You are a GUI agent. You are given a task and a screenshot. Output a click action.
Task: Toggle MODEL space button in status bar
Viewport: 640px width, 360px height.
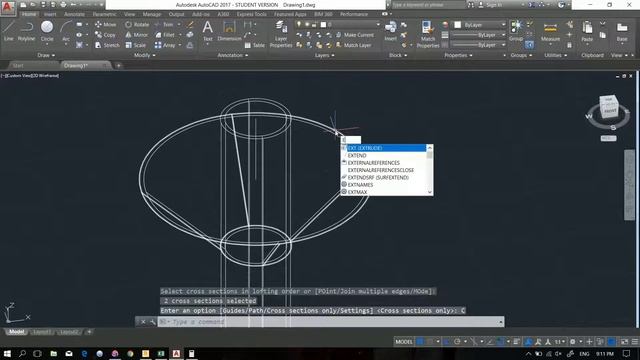pyautogui.click(x=404, y=342)
